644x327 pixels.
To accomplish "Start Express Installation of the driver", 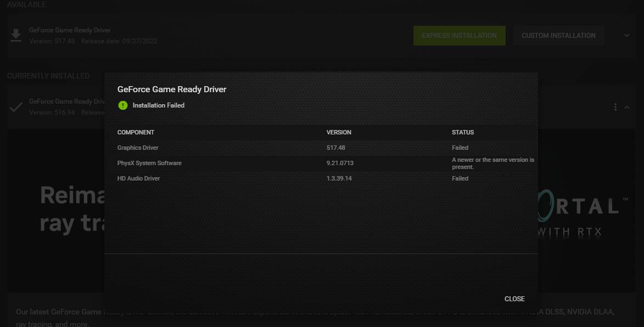I will [459, 36].
